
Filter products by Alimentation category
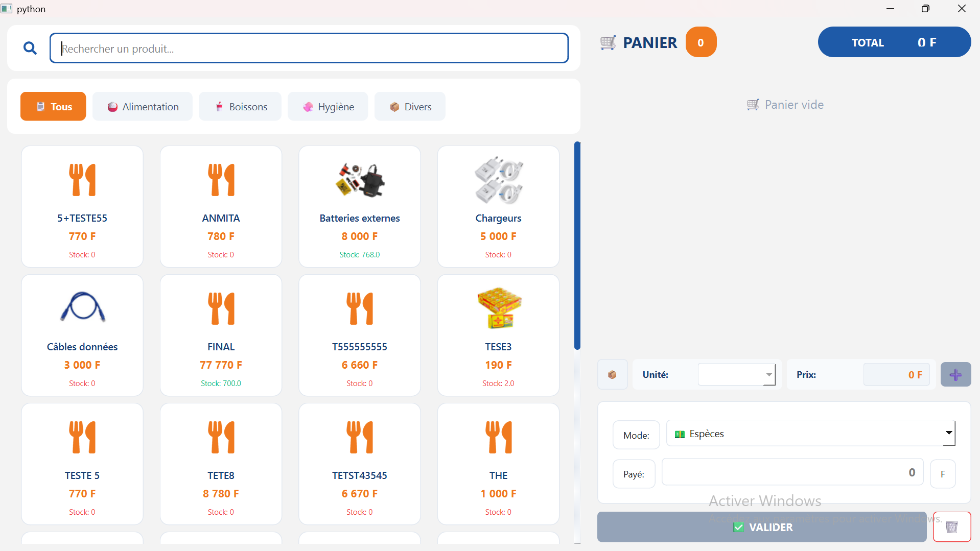click(x=143, y=107)
